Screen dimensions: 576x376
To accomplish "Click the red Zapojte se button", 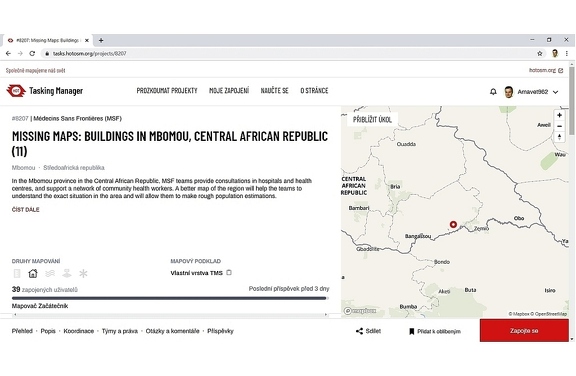I will click(524, 330).
